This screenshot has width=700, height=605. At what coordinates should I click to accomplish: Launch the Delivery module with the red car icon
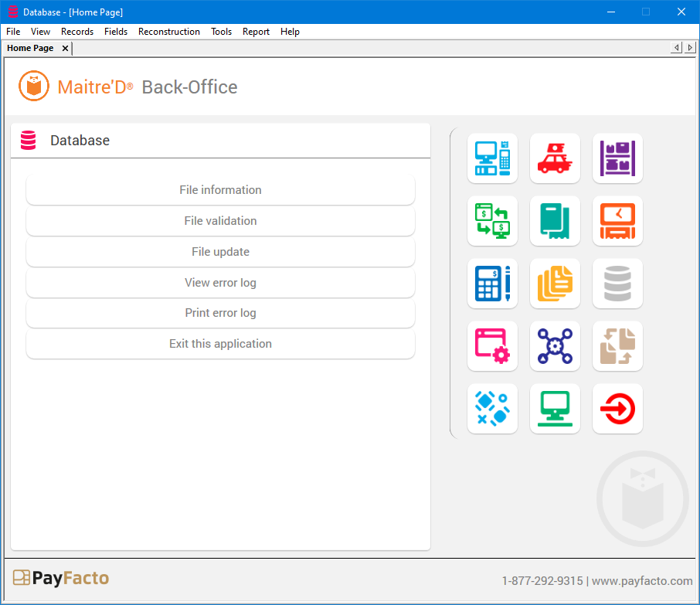tap(555, 158)
